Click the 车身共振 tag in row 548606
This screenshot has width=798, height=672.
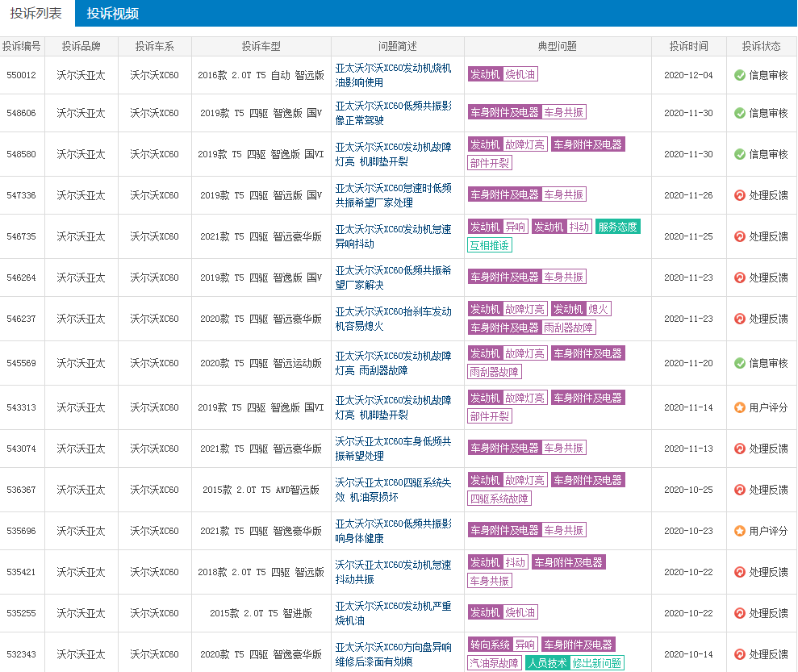point(563,112)
